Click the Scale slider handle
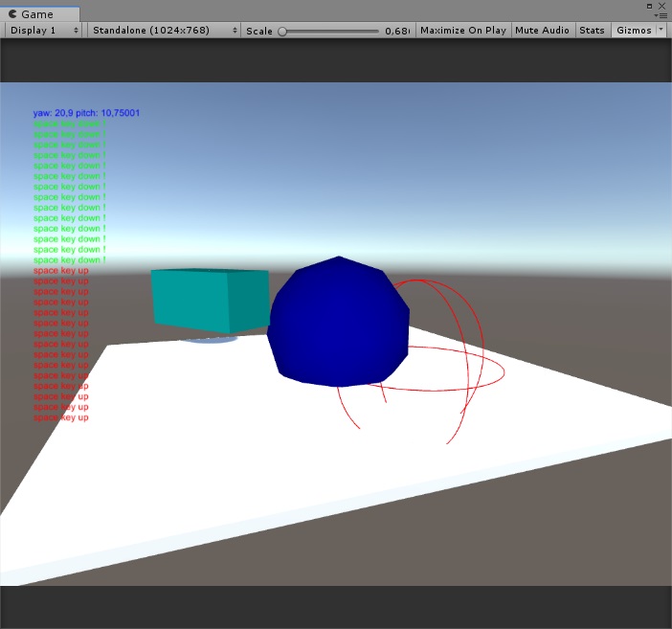This screenshot has height=629, width=672. point(282,32)
